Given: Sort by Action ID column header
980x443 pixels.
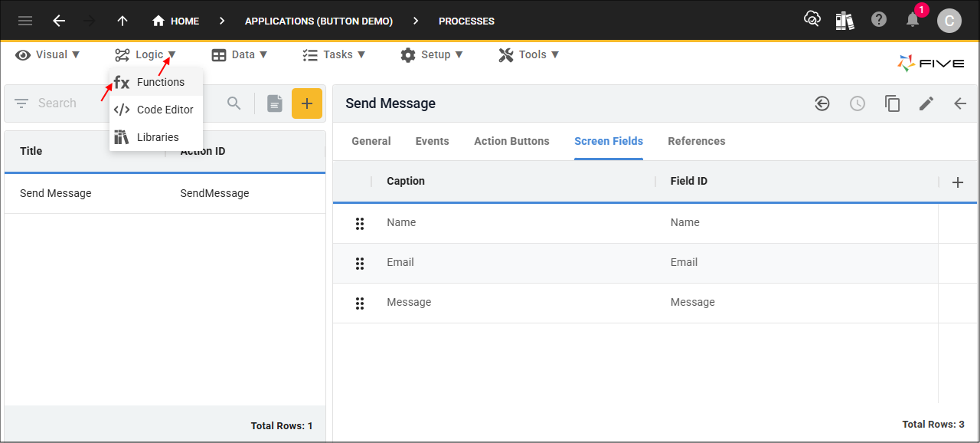Looking at the screenshot, I should pyautogui.click(x=203, y=151).
